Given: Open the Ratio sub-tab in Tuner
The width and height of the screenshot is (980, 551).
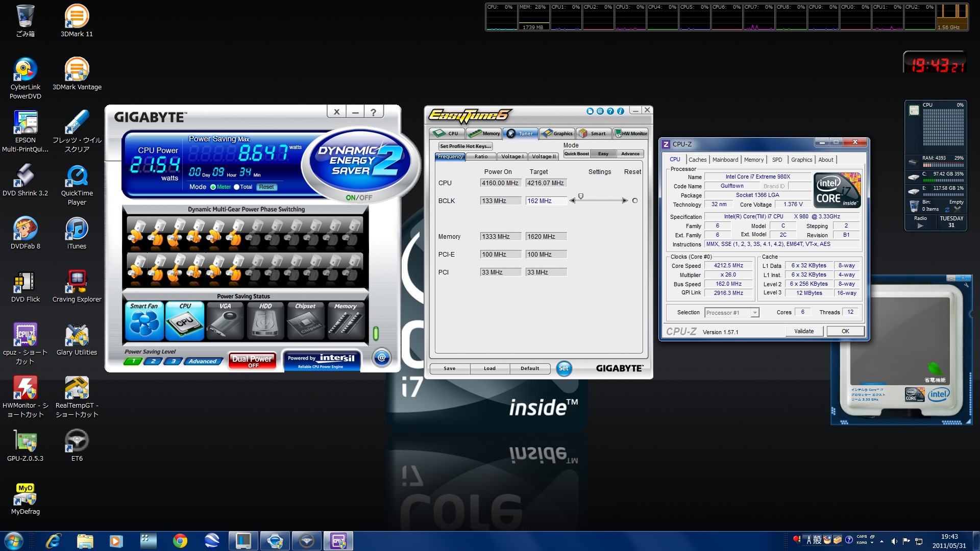Looking at the screenshot, I should click(x=481, y=157).
